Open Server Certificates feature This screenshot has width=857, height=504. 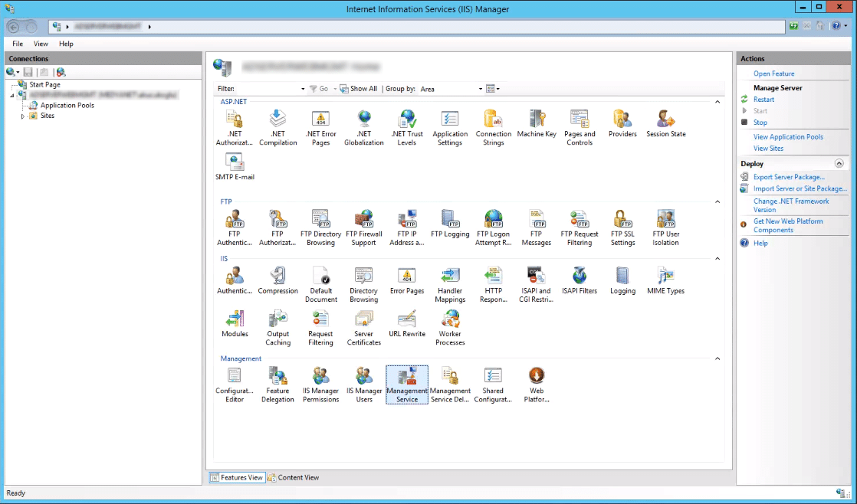click(364, 328)
